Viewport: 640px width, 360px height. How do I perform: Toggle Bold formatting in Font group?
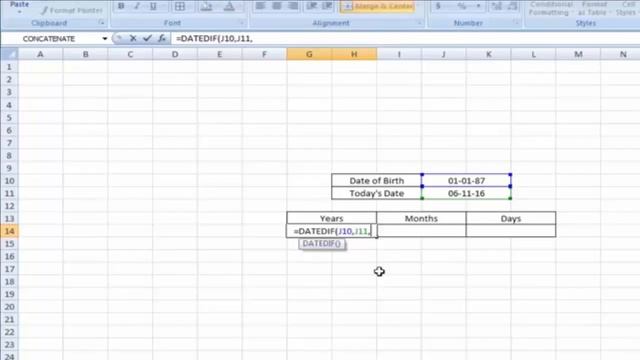(121, 6)
